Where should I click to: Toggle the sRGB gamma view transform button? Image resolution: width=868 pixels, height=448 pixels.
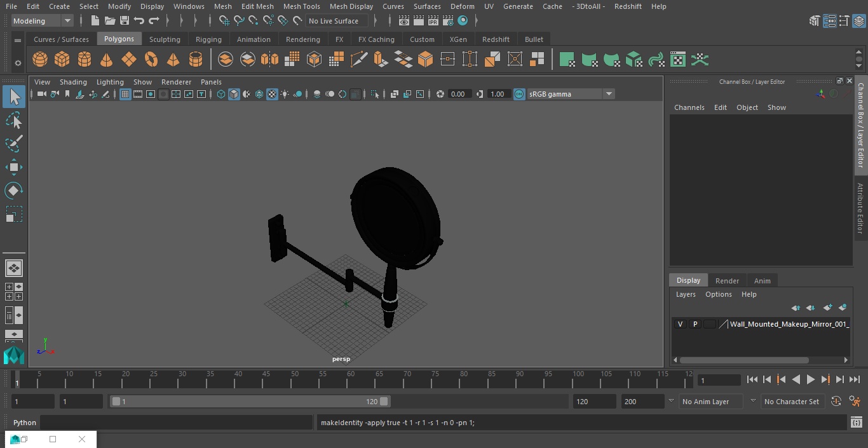[x=519, y=94]
